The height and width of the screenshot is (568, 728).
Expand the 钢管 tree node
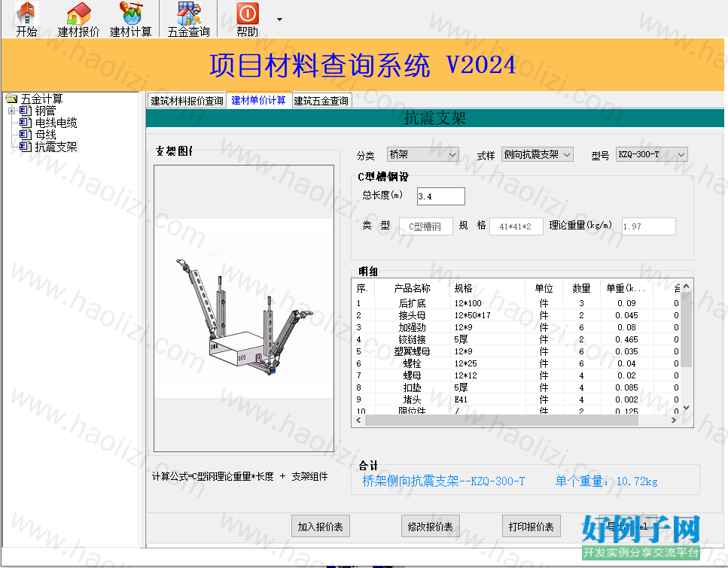tap(11, 111)
